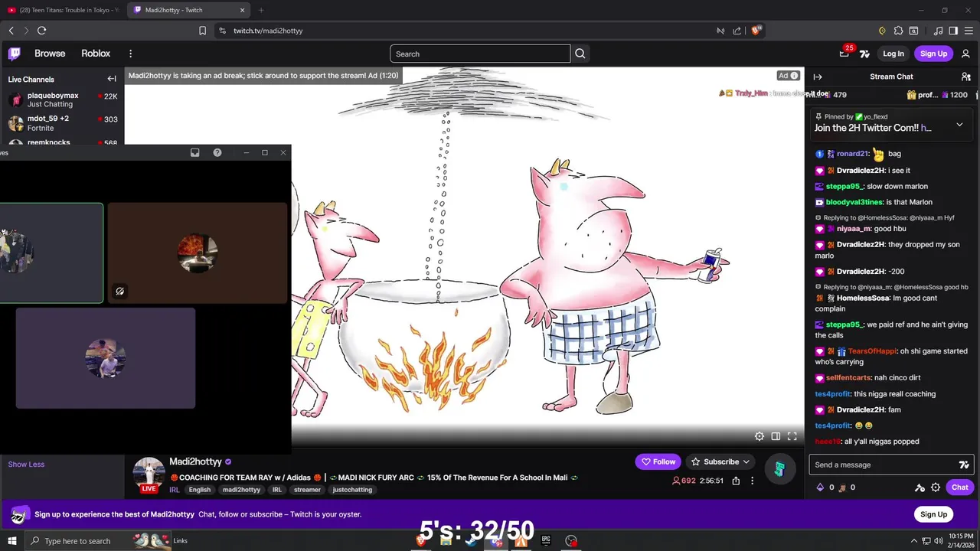Screen dimensions: 980x551
Task: Click the purple Chat send button
Action: click(x=960, y=487)
